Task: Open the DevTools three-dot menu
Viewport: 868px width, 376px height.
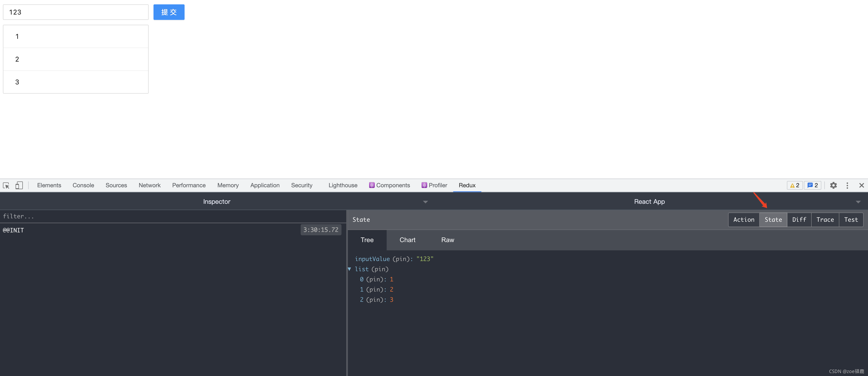Action: 847,186
